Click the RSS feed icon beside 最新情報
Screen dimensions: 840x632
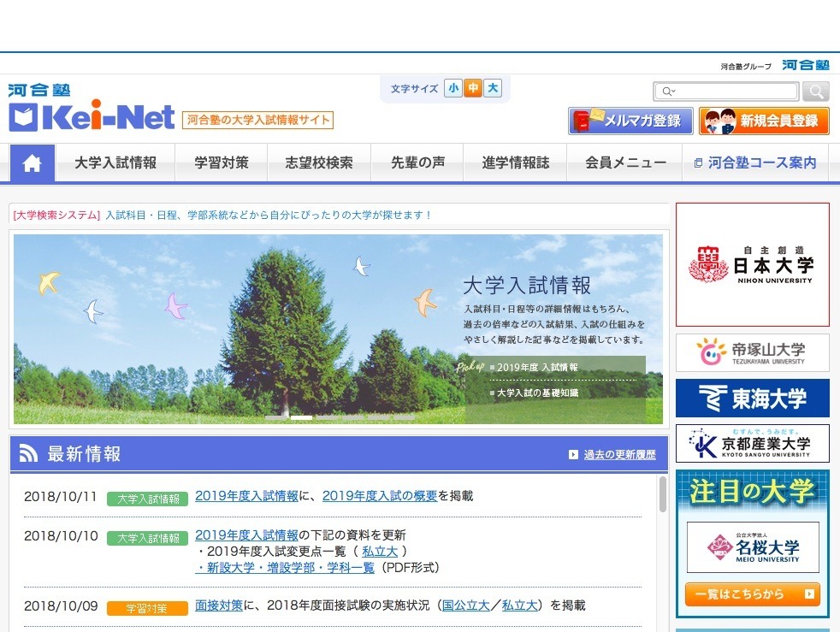(x=28, y=454)
